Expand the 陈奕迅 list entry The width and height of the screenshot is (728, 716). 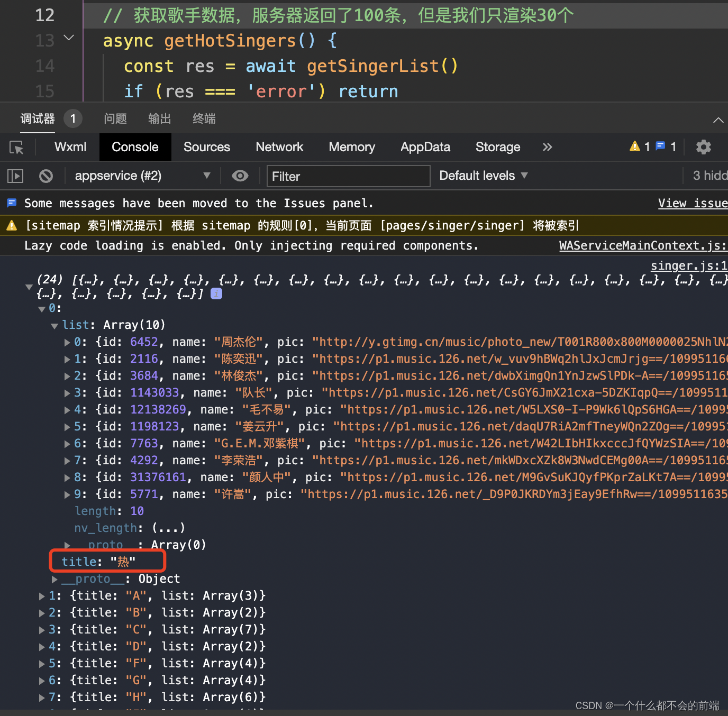tap(67, 360)
